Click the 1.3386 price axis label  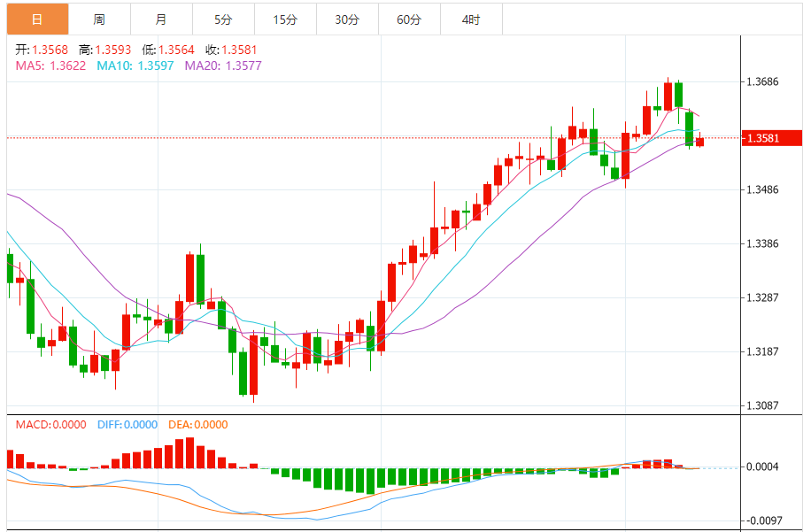pyautogui.click(x=762, y=243)
